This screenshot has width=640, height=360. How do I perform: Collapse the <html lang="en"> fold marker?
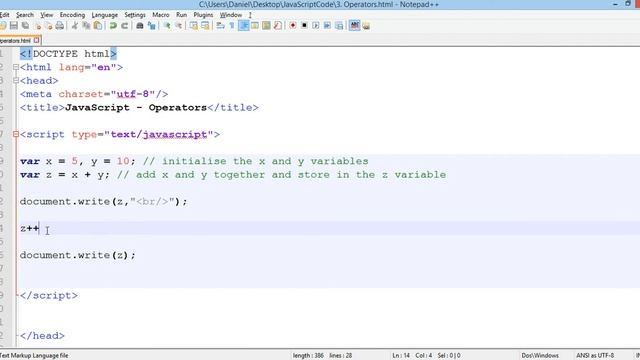[x=16, y=67]
